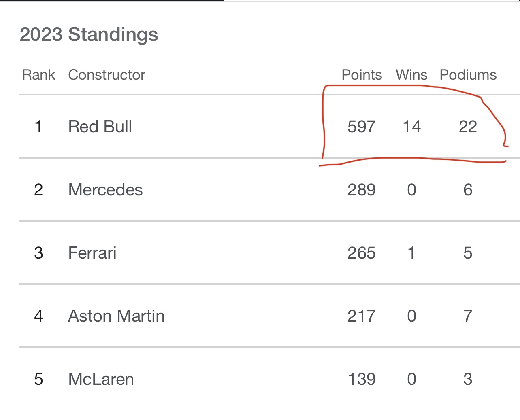Click McLaren's 139 points value

tap(362, 379)
